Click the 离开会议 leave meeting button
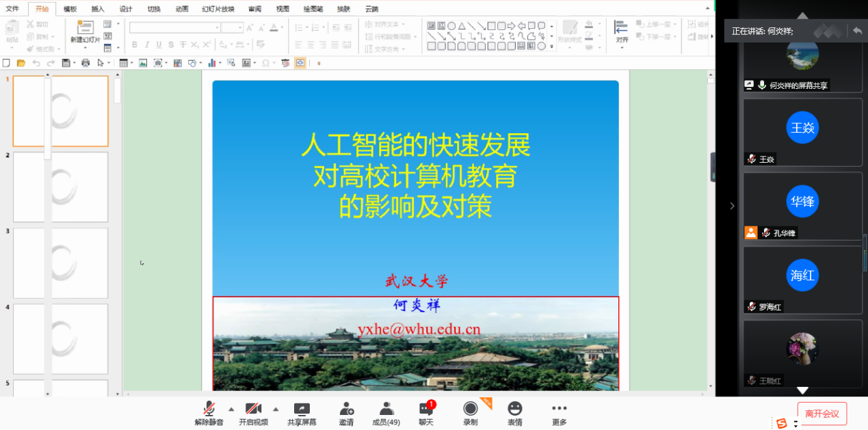Screen dimensions: 868x430 click(x=821, y=414)
